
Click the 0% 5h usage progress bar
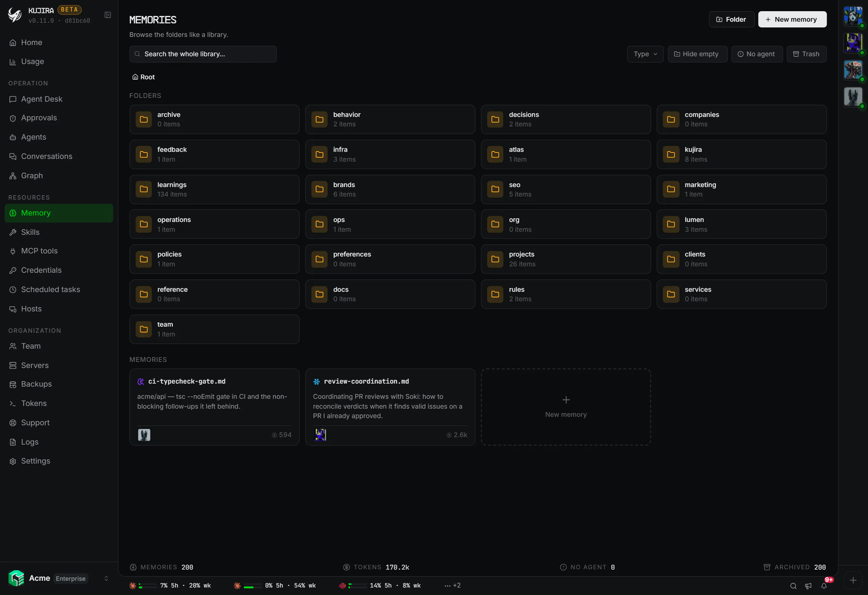[x=253, y=586]
